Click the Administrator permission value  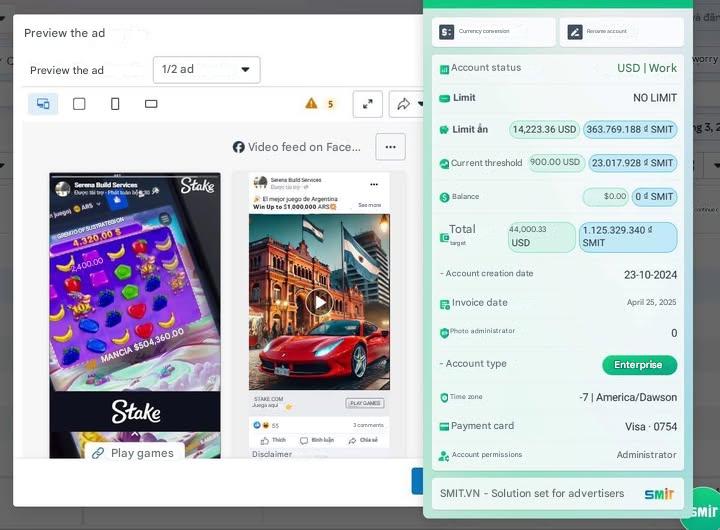click(x=647, y=455)
